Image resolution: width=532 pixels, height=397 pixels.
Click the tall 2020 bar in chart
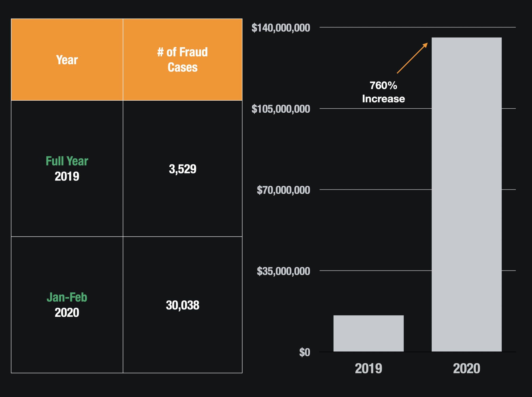click(467, 194)
